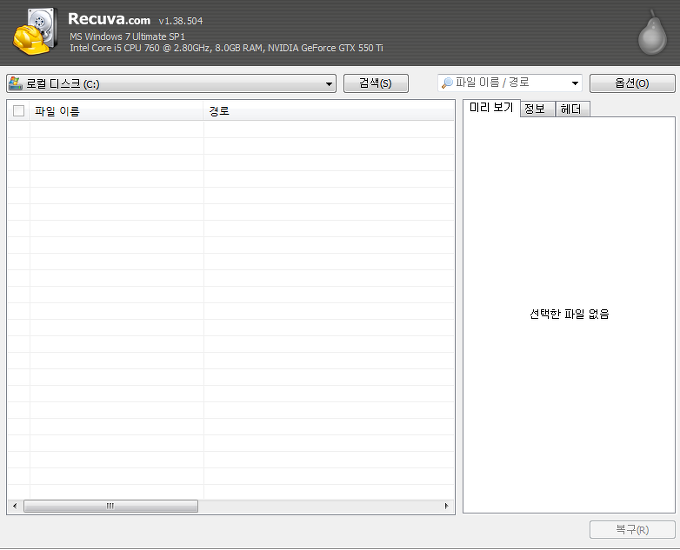
Task: Click the scroll left arrow of file list
Action: tap(15, 506)
